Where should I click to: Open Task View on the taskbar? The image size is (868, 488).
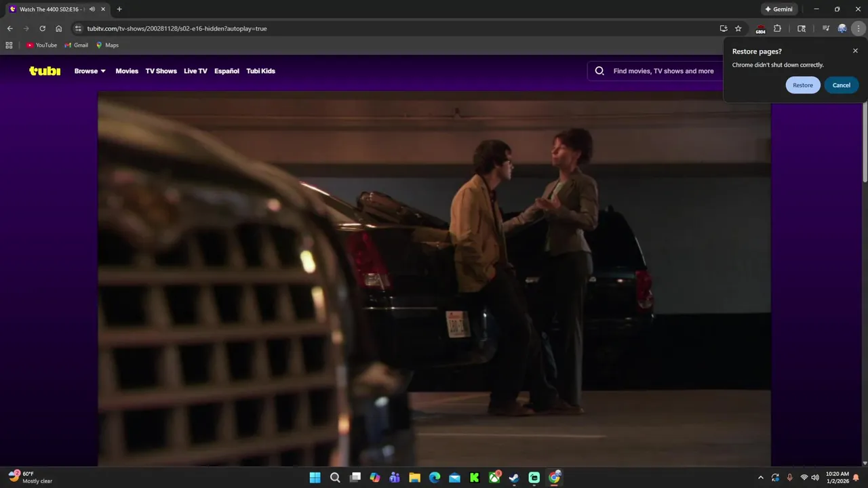coord(355,478)
